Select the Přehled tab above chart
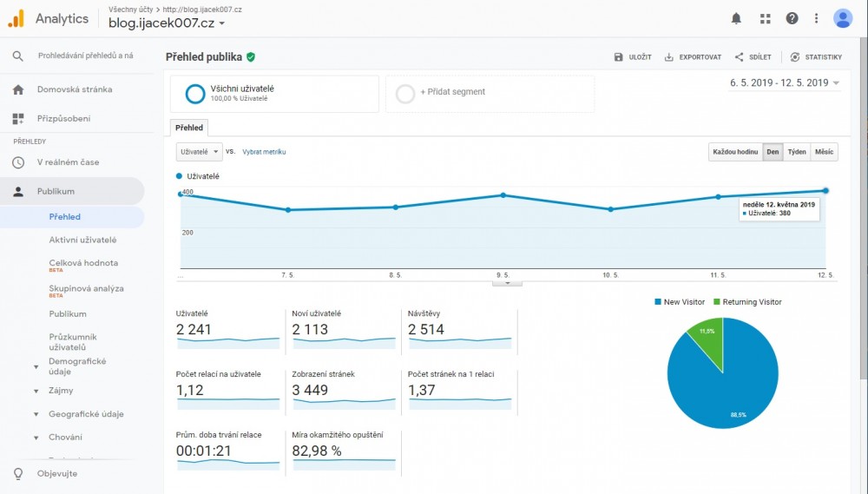The width and height of the screenshot is (868, 494). tap(190, 127)
